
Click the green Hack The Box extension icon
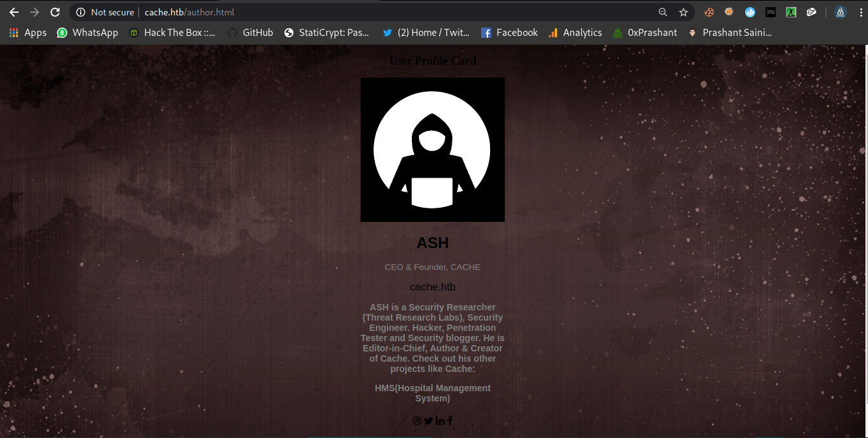click(x=790, y=12)
